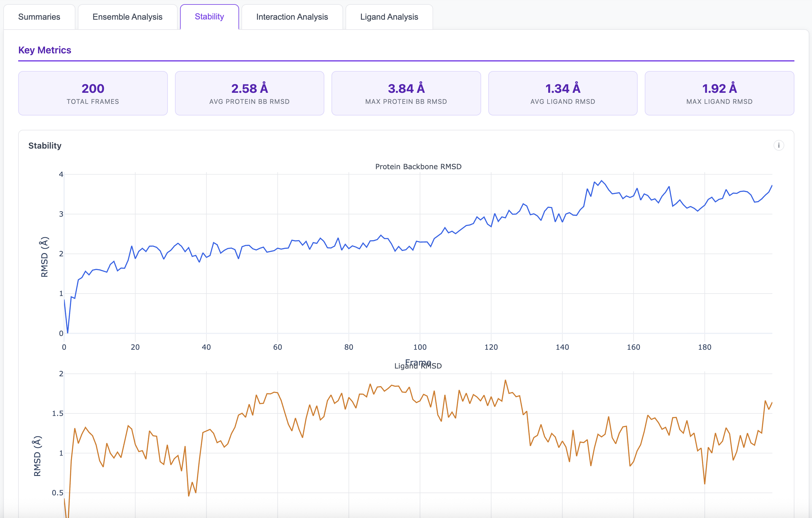This screenshot has width=812, height=518.
Task: Select the Stability tab
Action: [209, 16]
